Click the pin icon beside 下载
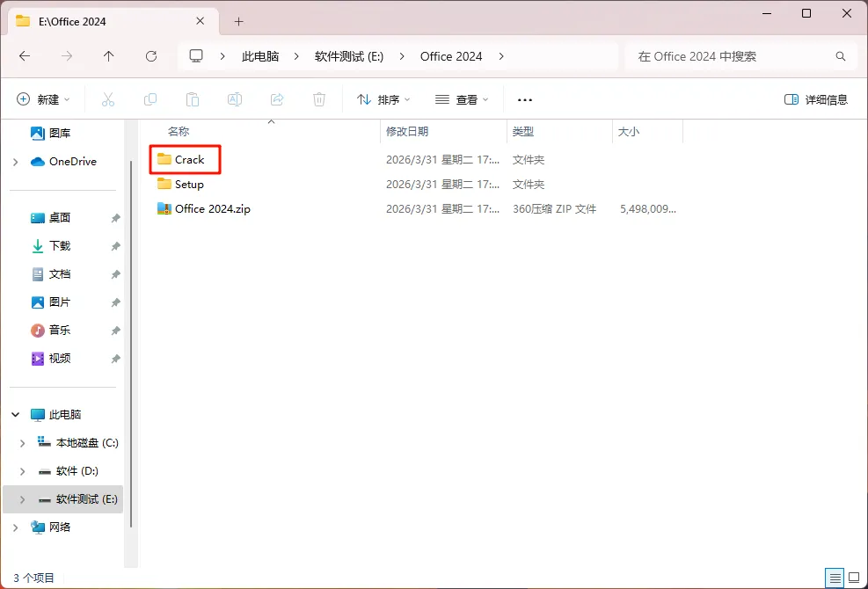 coord(115,246)
